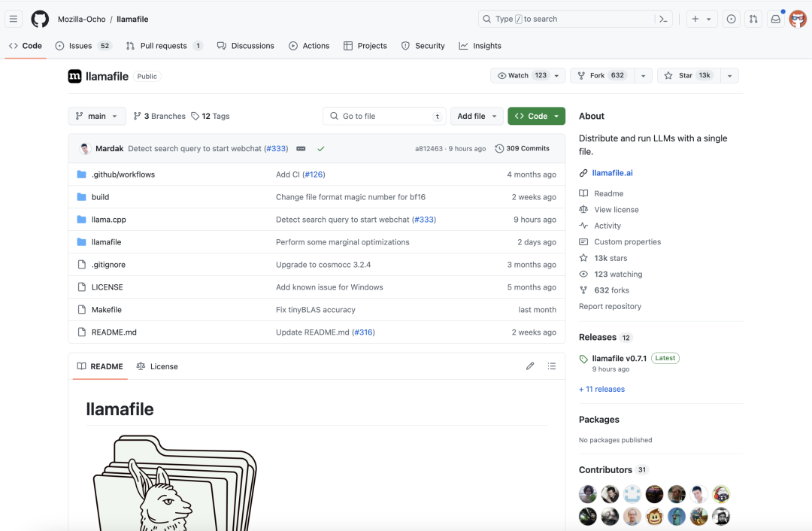Switch to the Issues tab

[x=83, y=46]
